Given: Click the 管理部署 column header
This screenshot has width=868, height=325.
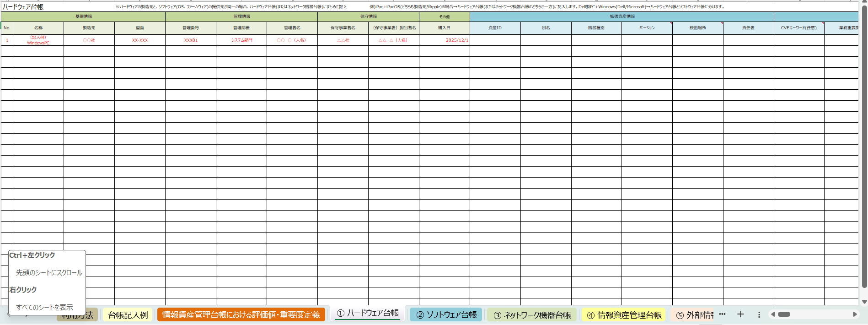Looking at the screenshot, I should pyautogui.click(x=241, y=28).
